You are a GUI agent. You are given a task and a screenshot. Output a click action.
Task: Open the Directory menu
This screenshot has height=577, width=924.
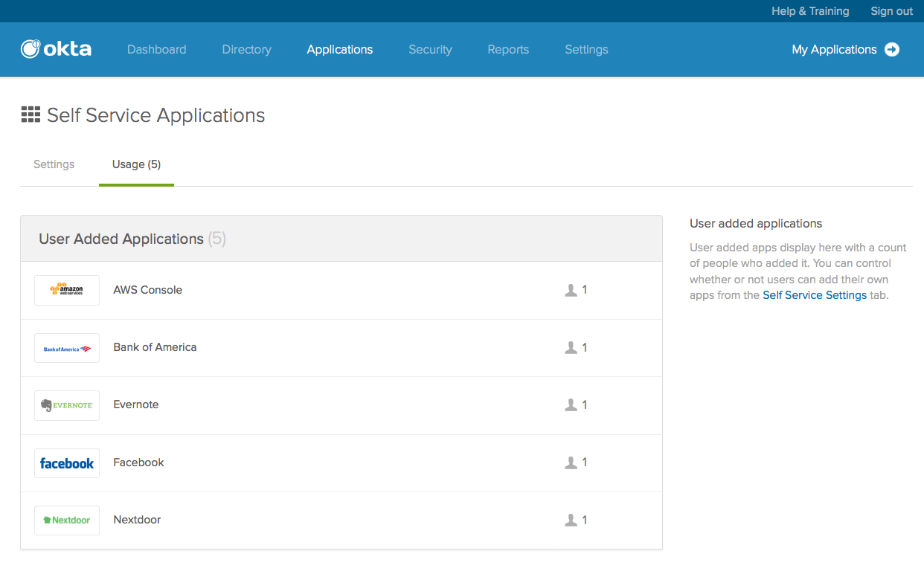point(246,50)
